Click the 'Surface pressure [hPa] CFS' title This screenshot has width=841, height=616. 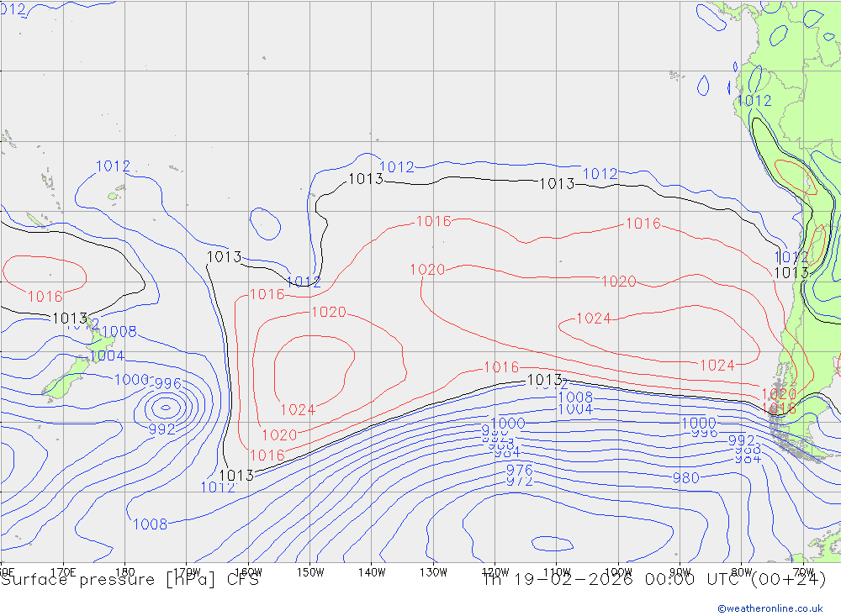(x=130, y=580)
